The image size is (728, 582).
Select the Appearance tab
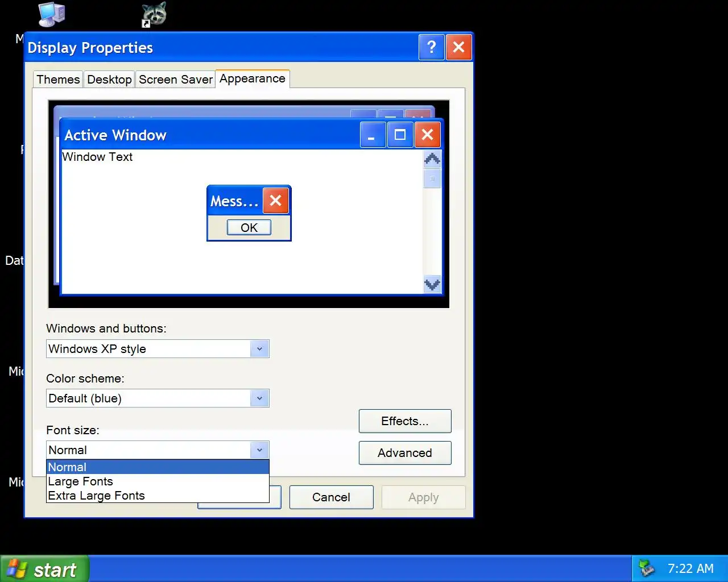point(253,78)
